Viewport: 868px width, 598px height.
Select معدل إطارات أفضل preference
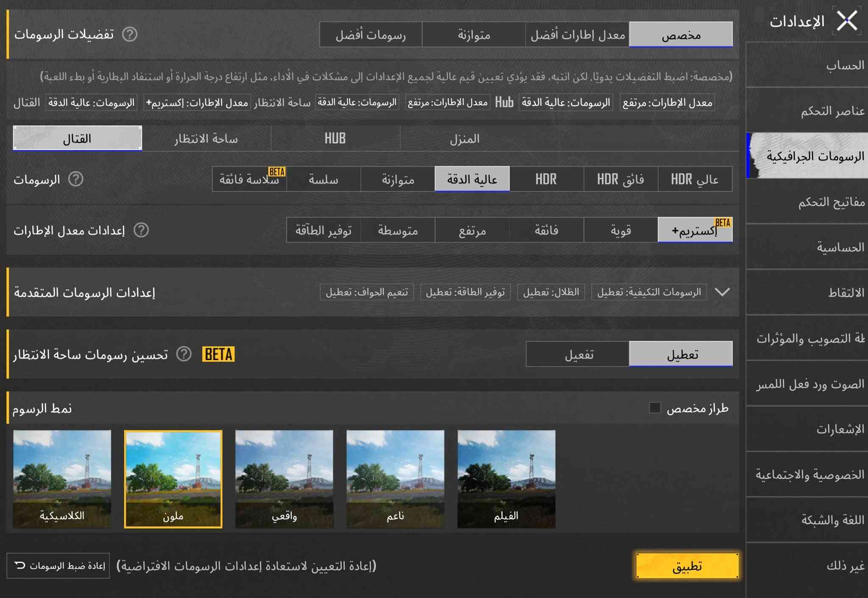click(x=577, y=34)
